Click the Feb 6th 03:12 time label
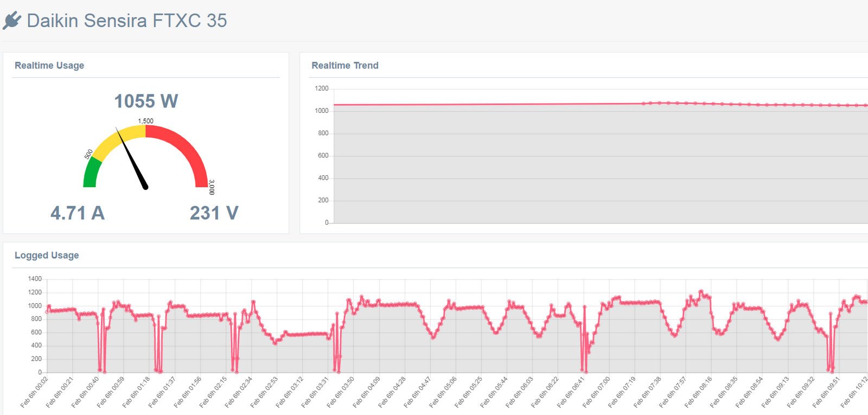 (290, 392)
